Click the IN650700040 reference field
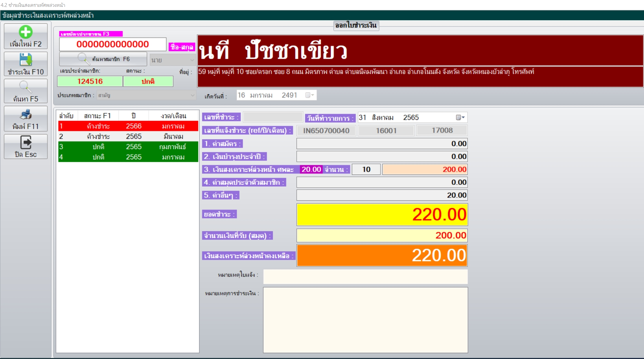This screenshot has width=644, height=359. 326,130
